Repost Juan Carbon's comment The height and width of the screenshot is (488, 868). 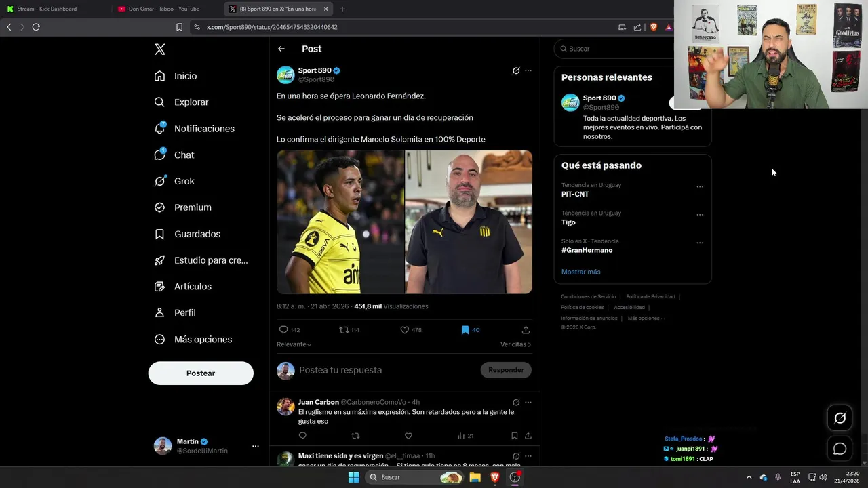point(355,436)
